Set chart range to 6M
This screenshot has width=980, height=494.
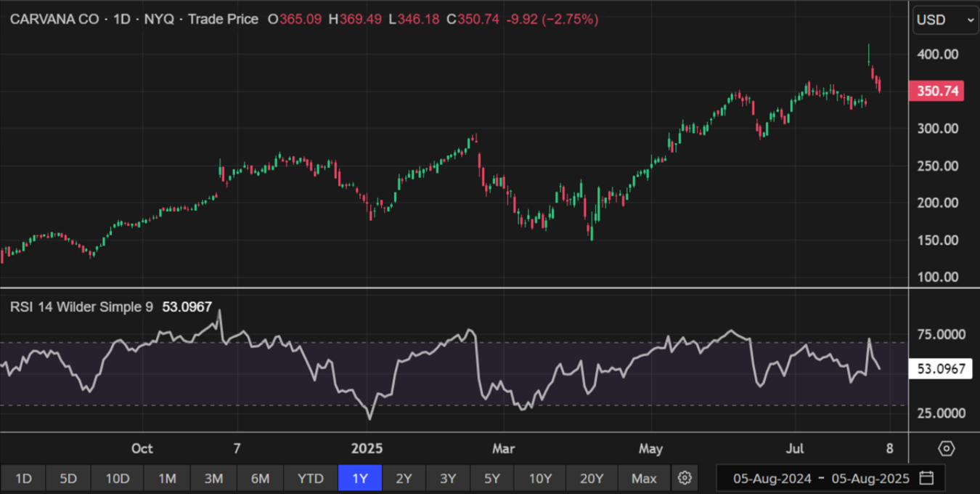260,478
